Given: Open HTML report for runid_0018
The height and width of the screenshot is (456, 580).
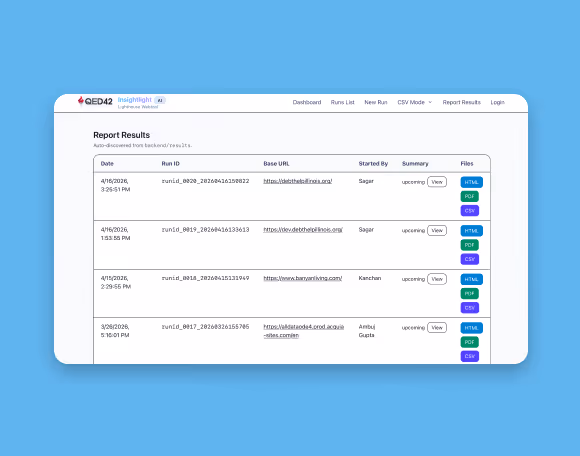Looking at the screenshot, I should pos(471,279).
